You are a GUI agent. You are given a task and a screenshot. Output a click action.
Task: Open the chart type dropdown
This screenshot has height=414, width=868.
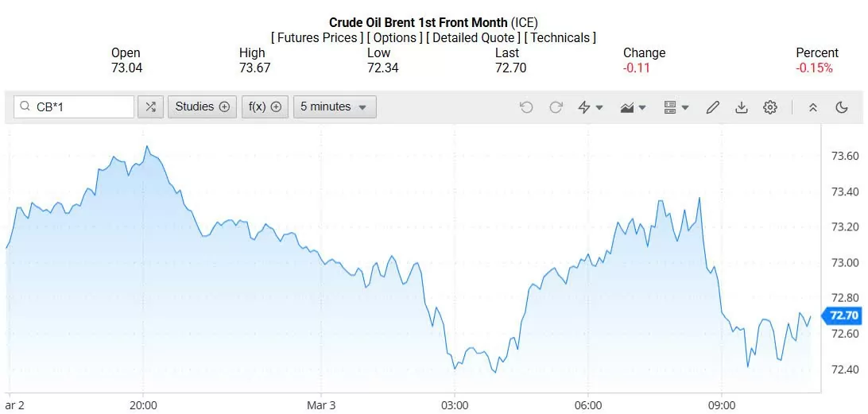[x=634, y=107]
